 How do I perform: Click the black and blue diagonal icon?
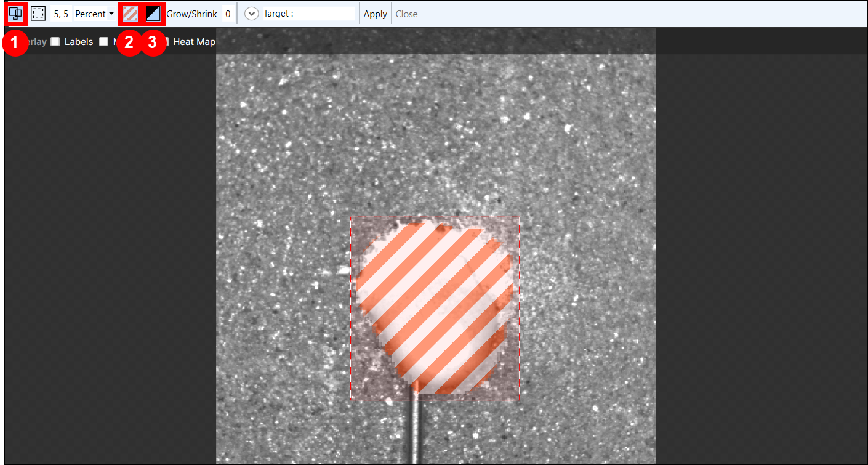[x=153, y=14]
